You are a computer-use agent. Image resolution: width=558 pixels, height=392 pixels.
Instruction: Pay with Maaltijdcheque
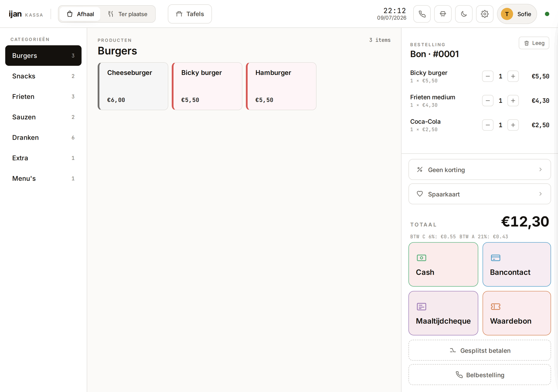(x=443, y=313)
